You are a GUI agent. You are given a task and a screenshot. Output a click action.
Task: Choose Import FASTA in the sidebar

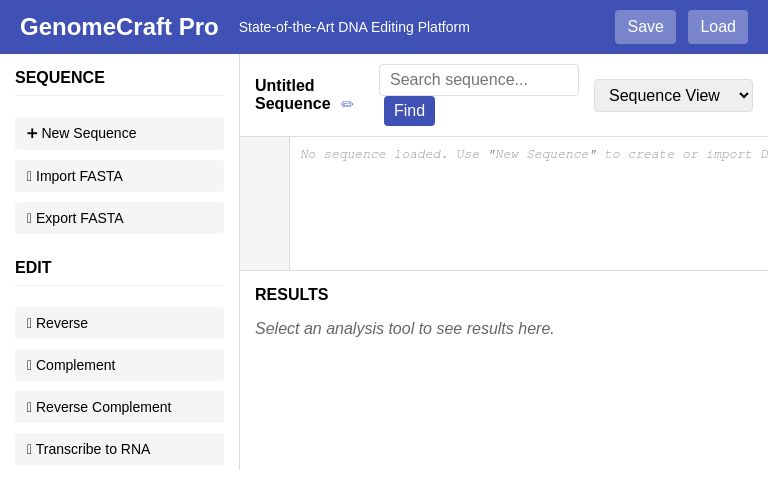[x=119, y=176]
